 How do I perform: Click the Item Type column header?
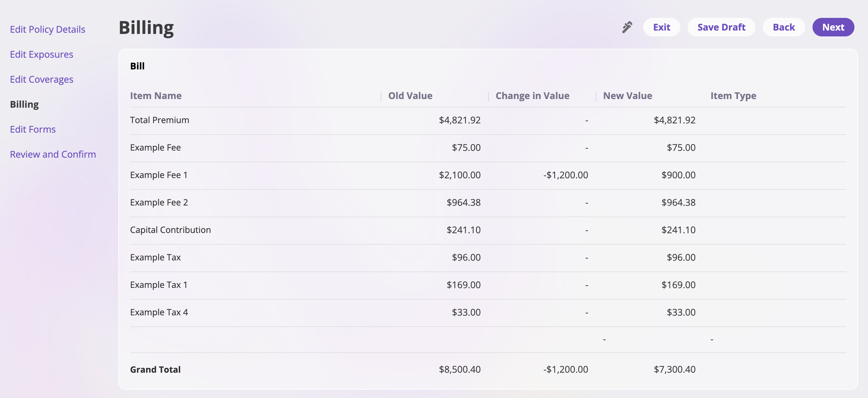click(x=733, y=96)
